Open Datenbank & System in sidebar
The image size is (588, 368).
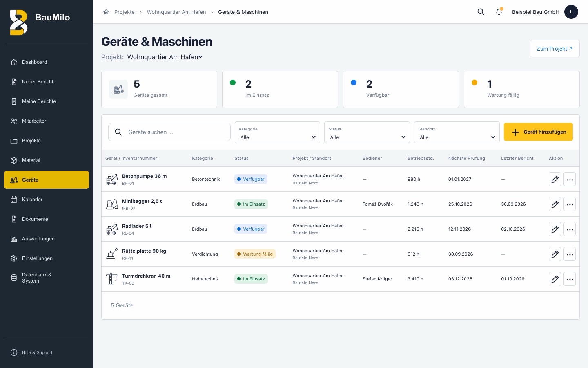click(47, 278)
